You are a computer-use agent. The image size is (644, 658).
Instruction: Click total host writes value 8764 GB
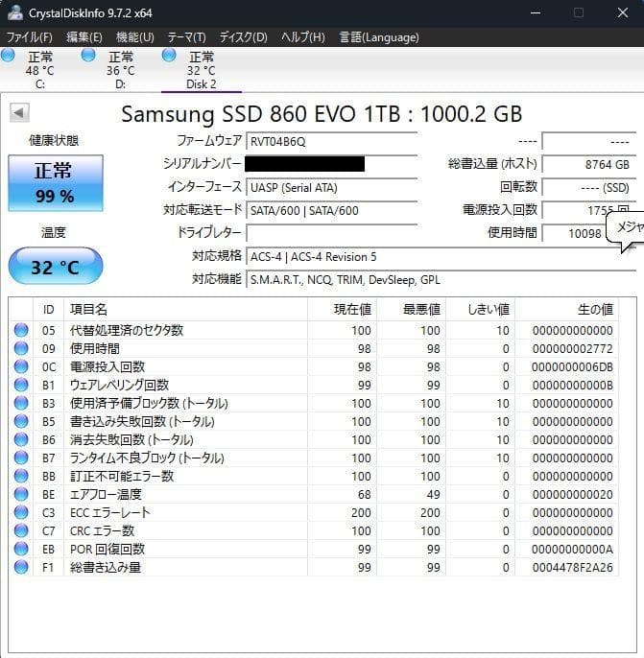tap(589, 165)
